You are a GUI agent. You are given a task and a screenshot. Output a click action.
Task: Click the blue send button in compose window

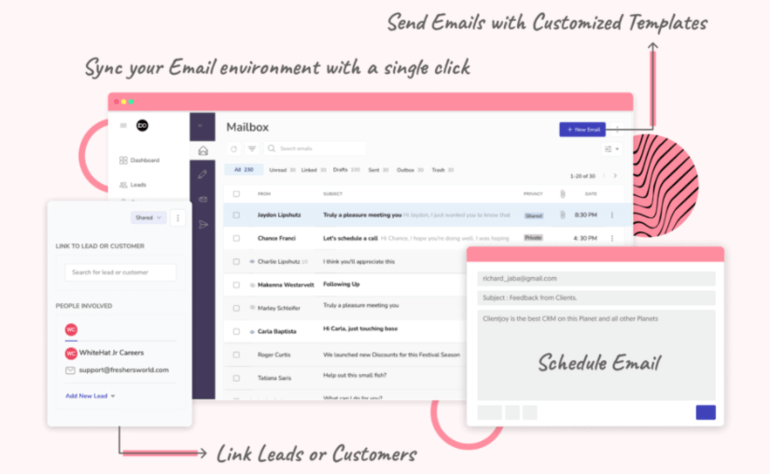coord(706,412)
